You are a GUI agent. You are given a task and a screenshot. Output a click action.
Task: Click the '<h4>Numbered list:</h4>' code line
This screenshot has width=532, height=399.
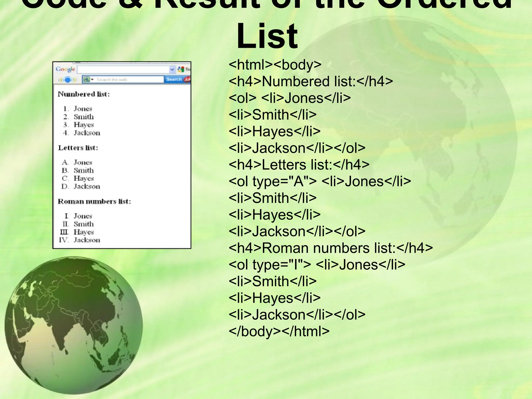click(311, 81)
